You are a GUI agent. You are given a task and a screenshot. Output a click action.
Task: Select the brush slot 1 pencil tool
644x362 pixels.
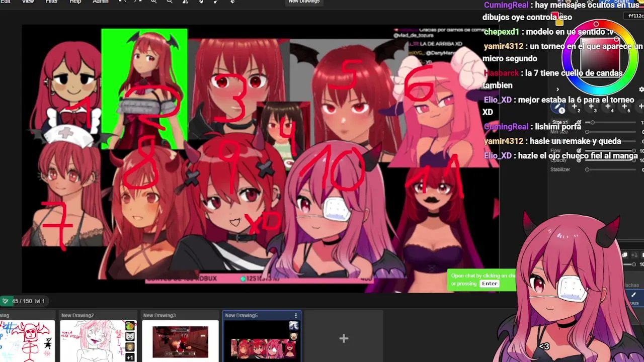558,107
